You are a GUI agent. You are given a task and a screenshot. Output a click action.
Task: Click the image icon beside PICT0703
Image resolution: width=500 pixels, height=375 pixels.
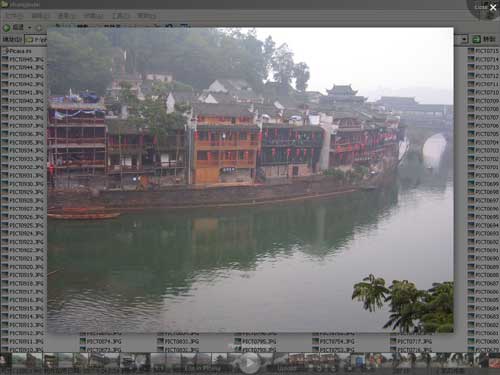coord(471,150)
